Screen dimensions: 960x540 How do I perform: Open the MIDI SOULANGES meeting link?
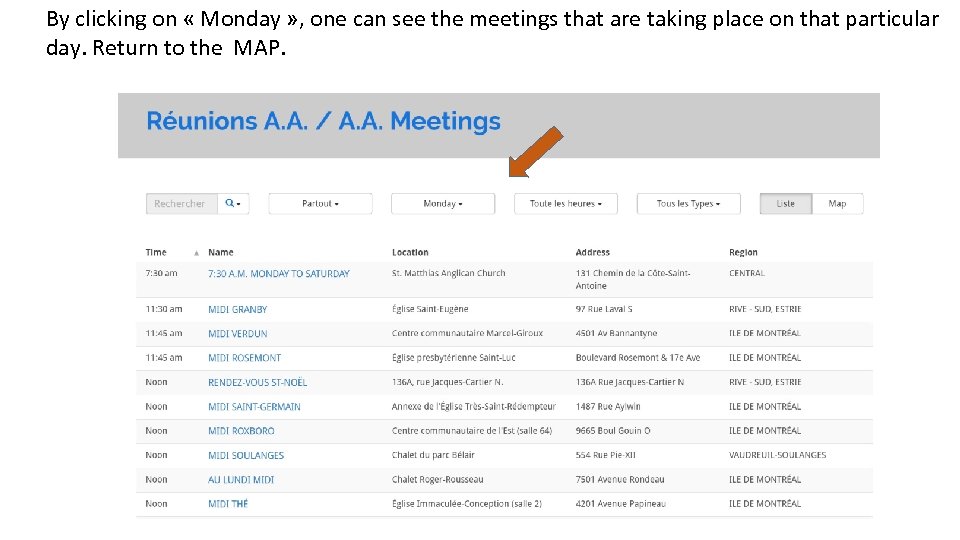(x=246, y=455)
